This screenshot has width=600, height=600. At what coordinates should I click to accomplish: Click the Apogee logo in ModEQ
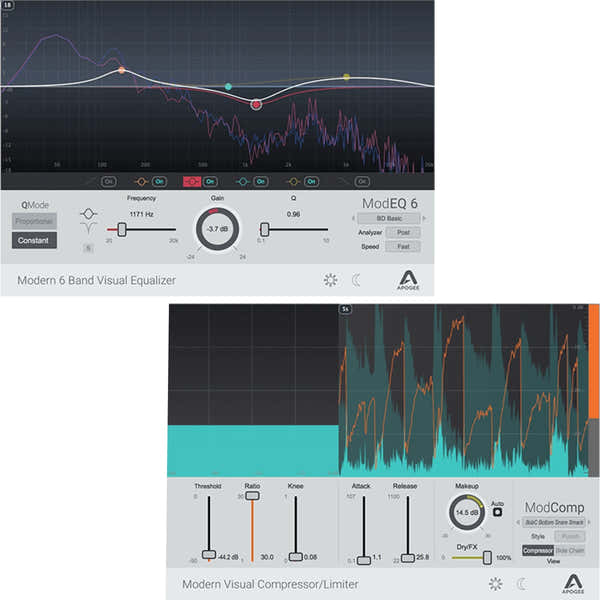click(408, 280)
